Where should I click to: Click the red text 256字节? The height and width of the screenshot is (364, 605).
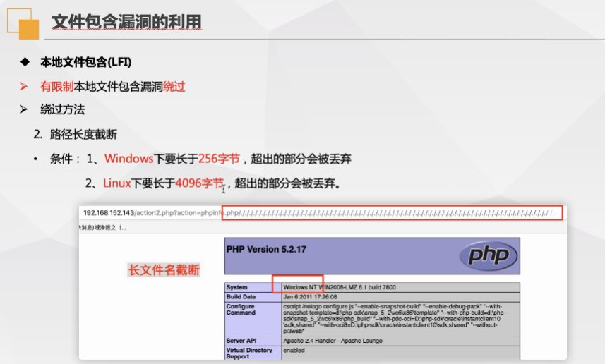click(219, 159)
